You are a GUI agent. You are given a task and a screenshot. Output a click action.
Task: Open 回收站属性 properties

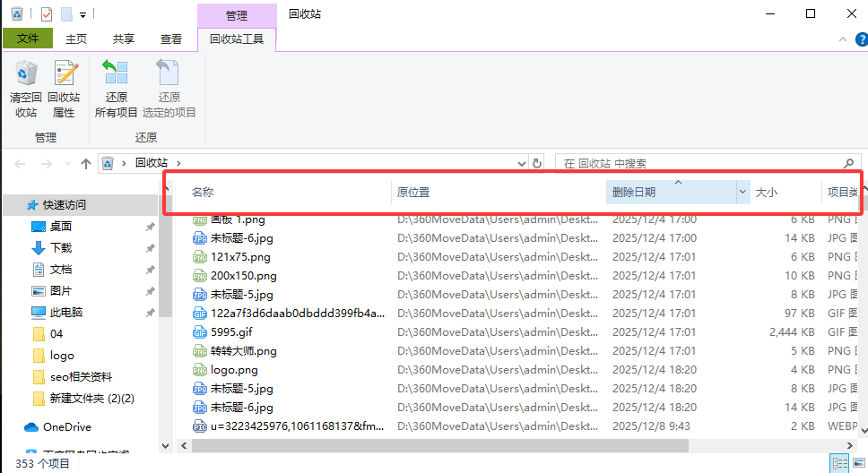click(64, 89)
